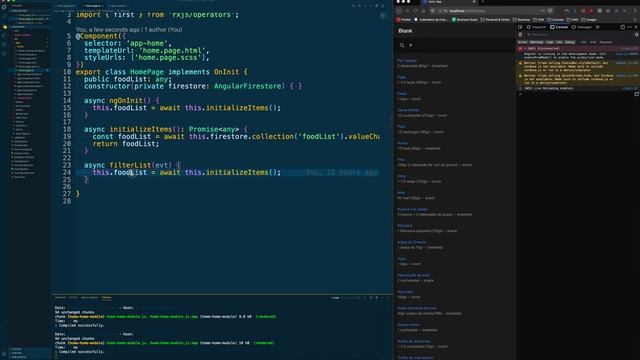Click the VS Code editor minimap
This screenshot has height=360, width=640.
coord(384,16)
